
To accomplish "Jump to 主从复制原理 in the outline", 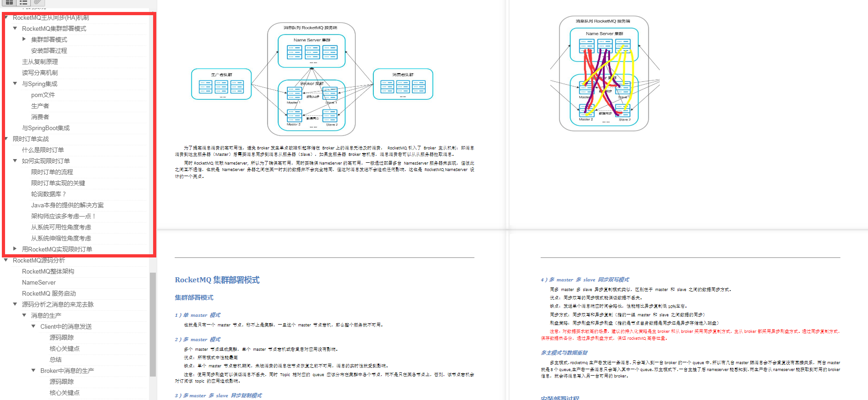I will pos(40,62).
